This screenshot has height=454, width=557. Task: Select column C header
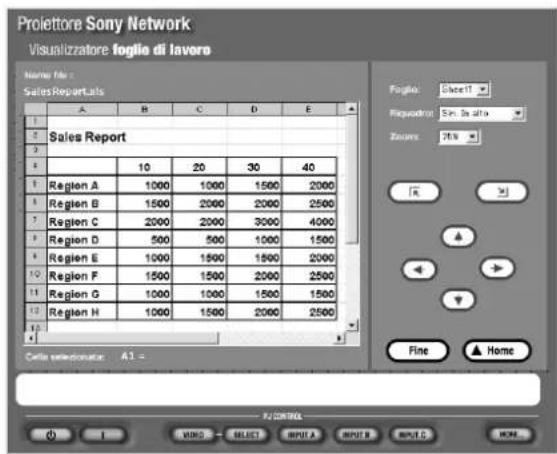199,109
